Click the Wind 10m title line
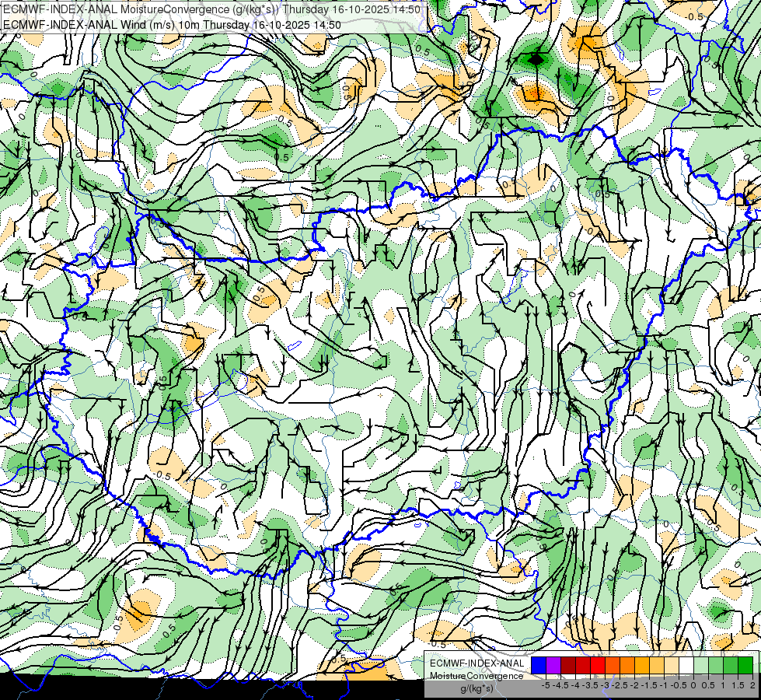 point(172,25)
